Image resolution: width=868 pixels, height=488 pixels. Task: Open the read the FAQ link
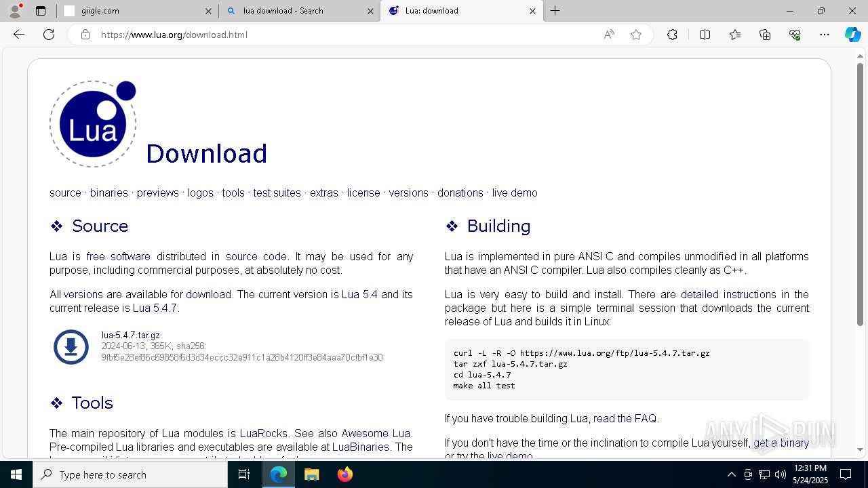click(625, 418)
